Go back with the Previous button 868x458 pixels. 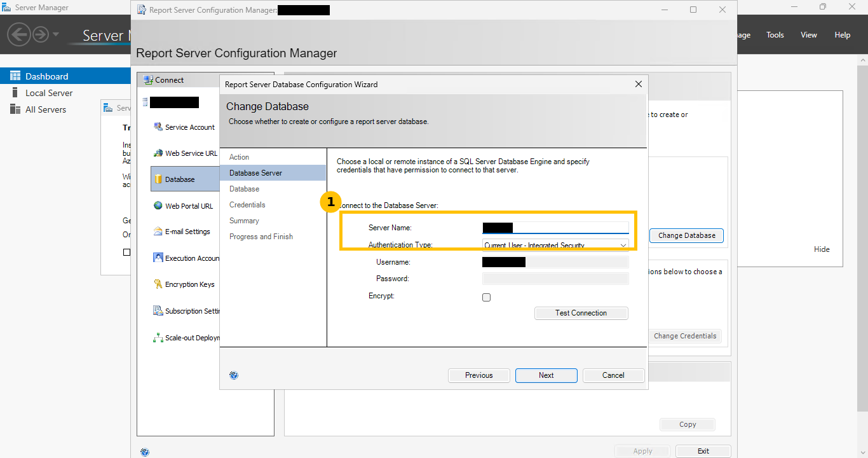479,375
